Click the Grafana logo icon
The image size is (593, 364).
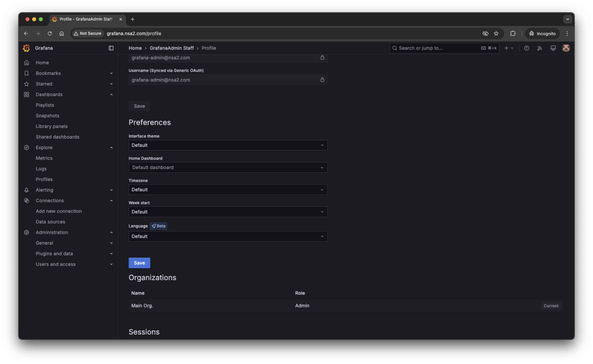click(26, 48)
